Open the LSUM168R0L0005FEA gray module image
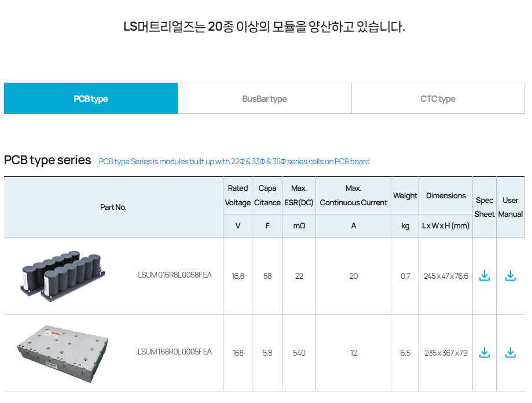The width and height of the screenshot is (532, 403). point(63,353)
